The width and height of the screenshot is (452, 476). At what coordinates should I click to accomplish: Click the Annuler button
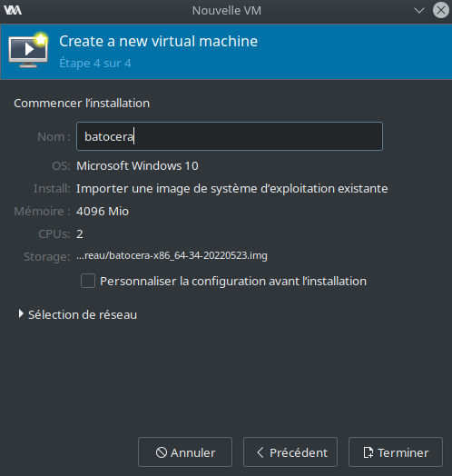click(x=185, y=452)
